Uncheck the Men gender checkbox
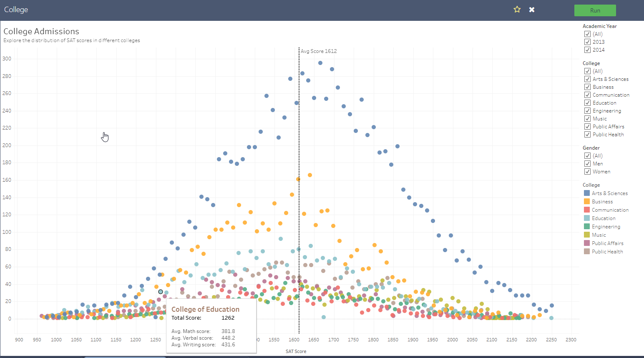 coord(587,163)
